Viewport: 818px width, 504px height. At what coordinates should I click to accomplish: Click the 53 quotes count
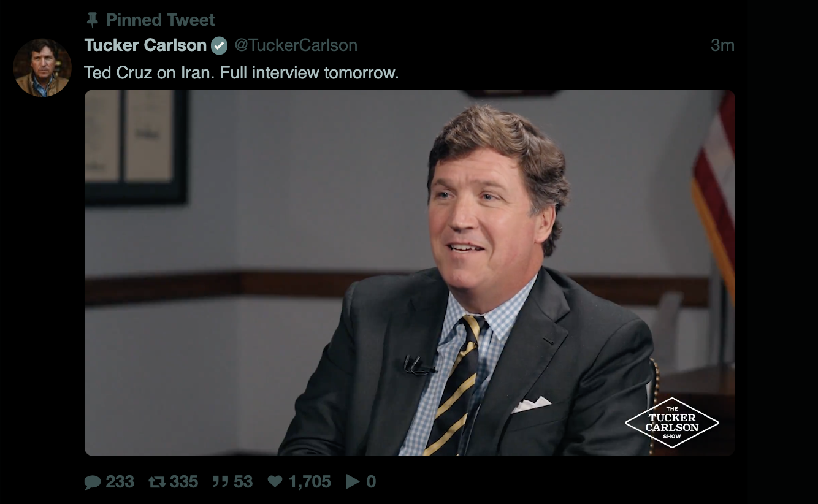243,482
